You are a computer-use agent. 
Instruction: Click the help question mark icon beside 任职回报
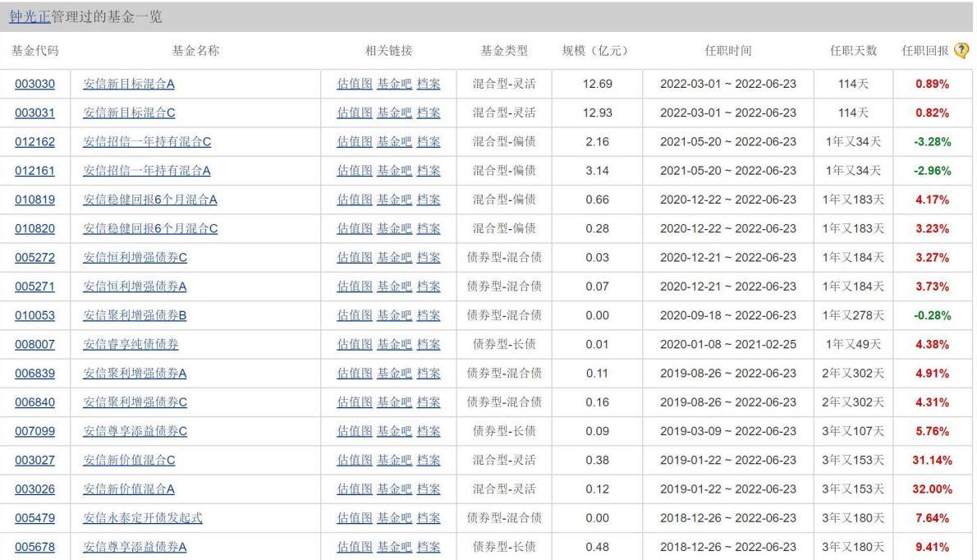pyautogui.click(x=962, y=50)
